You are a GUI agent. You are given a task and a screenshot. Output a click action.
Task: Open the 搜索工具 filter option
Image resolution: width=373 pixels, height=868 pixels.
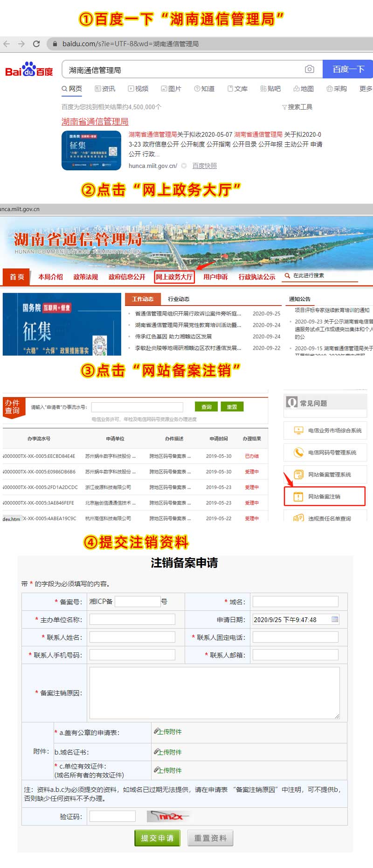click(x=297, y=107)
